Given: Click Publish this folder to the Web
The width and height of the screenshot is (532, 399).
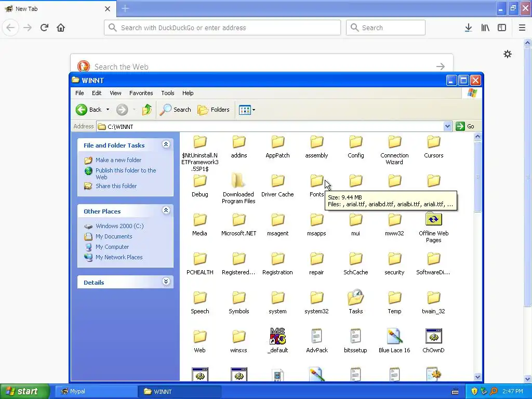Looking at the screenshot, I should (126, 174).
